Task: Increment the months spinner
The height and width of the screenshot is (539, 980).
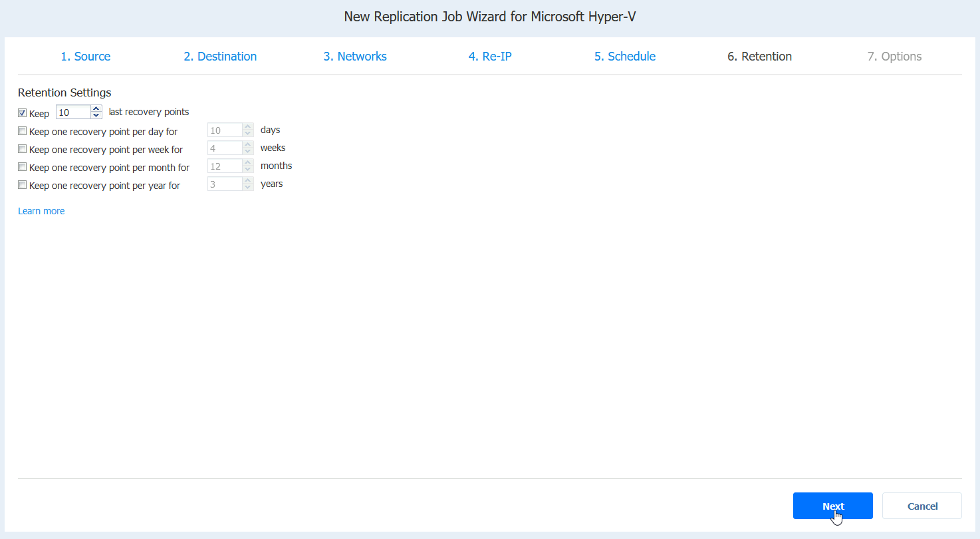Action: click(248, 163)
